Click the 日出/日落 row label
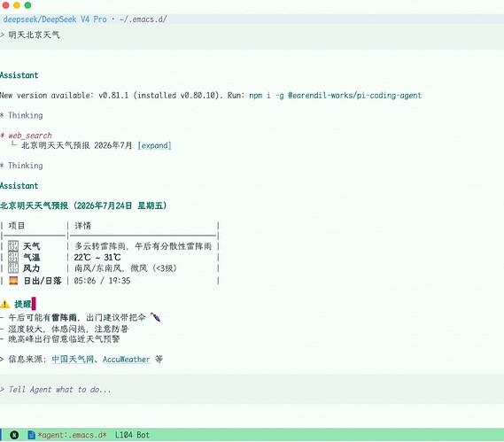 pos(43,281)
